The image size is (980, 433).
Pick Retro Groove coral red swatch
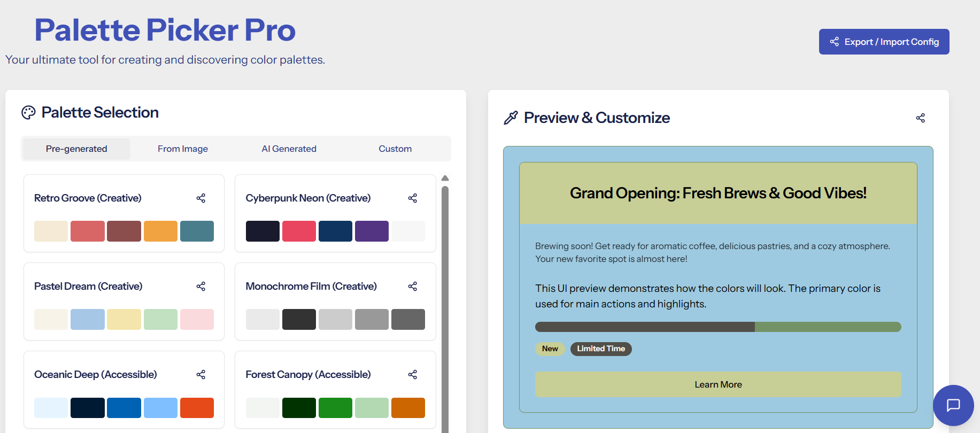88,231
